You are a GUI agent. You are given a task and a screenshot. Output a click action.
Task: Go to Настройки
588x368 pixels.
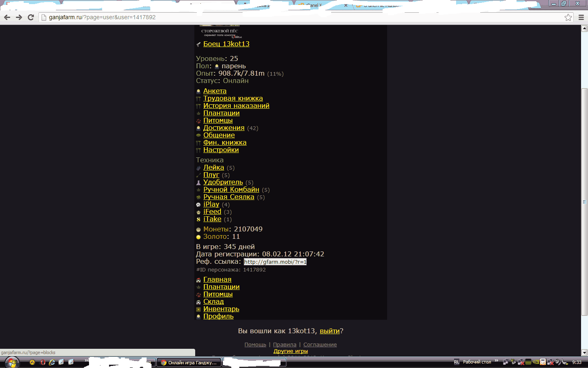tap(221, 150)
